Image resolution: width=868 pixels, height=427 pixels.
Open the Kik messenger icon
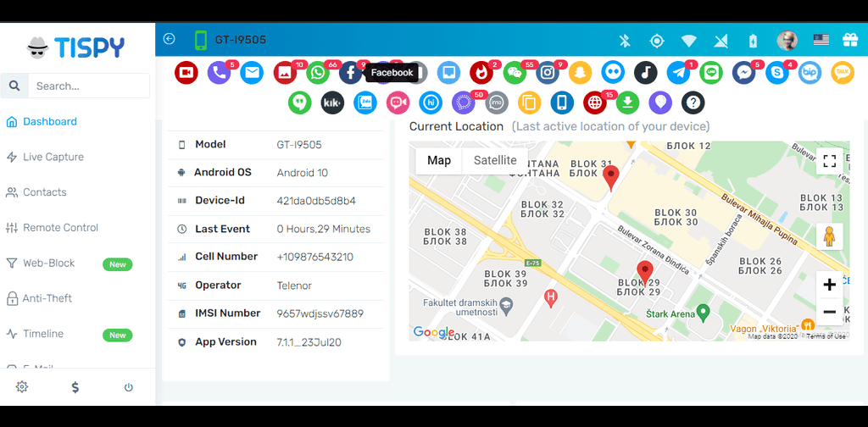332,103
